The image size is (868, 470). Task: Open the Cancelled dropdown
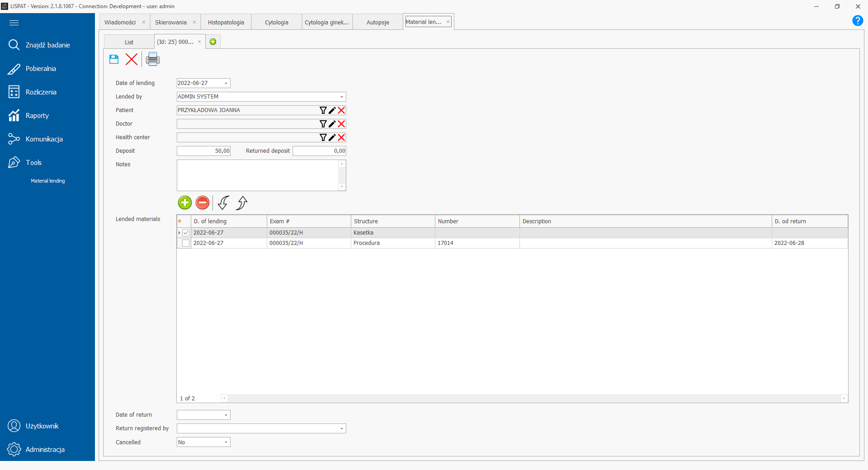pyautogui.click(x=226, y=442)
